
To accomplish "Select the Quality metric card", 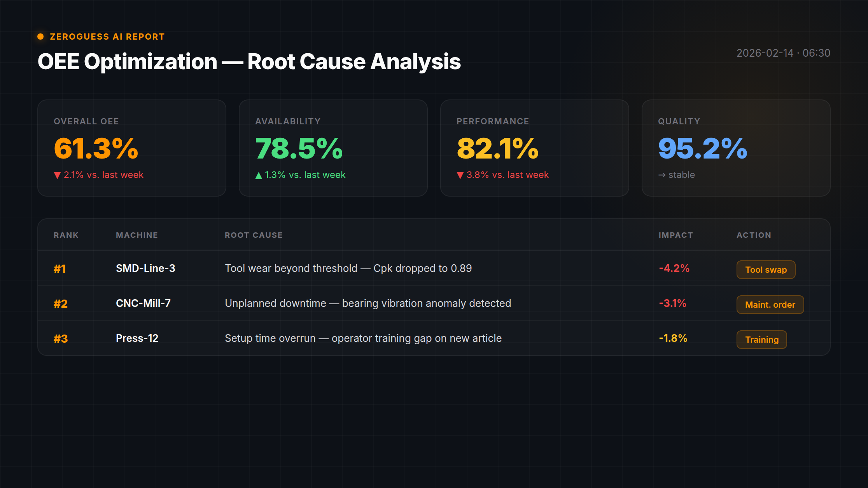I will click(x=736, y=148).
